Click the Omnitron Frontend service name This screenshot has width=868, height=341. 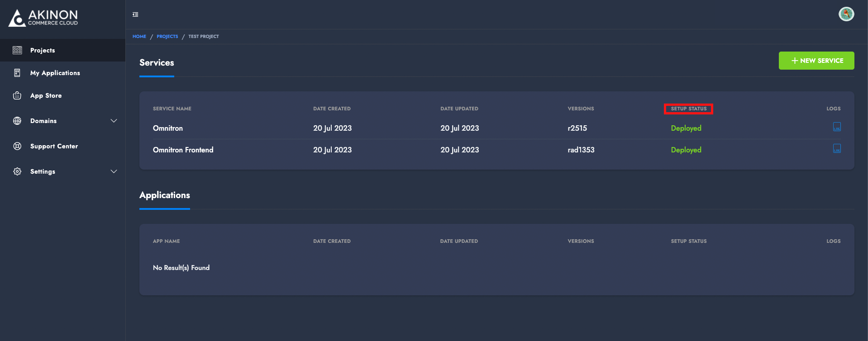(183, 150)
